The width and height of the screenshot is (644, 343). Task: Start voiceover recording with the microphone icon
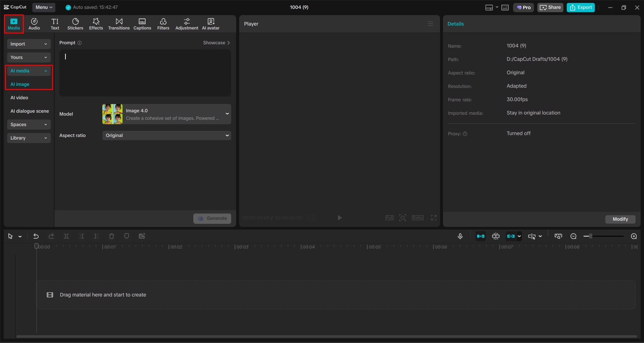460,236
